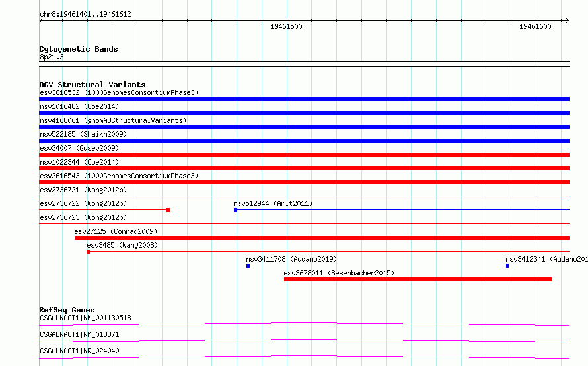
Task: Click the right arrowhead of the ruler
Action: [568, 21]
